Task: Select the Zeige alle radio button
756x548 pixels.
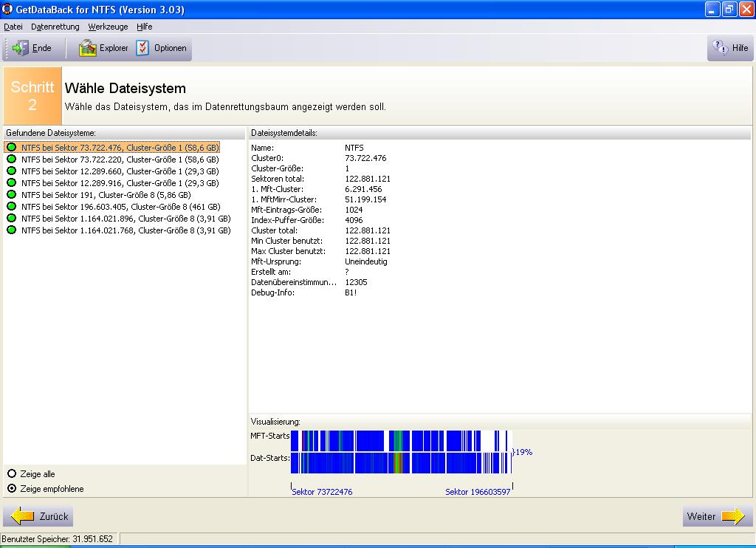Action: point(12,473)
